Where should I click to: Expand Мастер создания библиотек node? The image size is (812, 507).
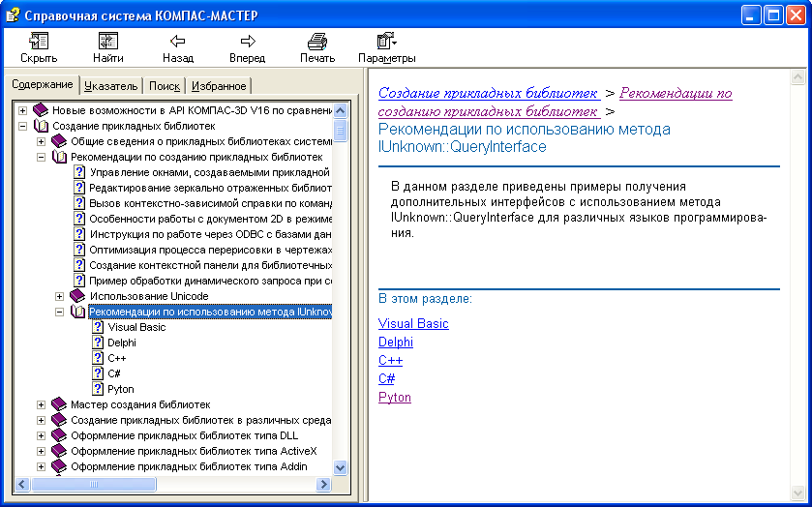[42, 404]
